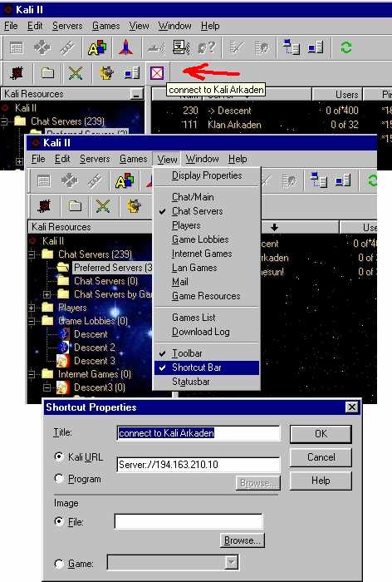392x582 pixels.
Task: Click Cancel in Shortcut Properties
Action: coord(321,457)
